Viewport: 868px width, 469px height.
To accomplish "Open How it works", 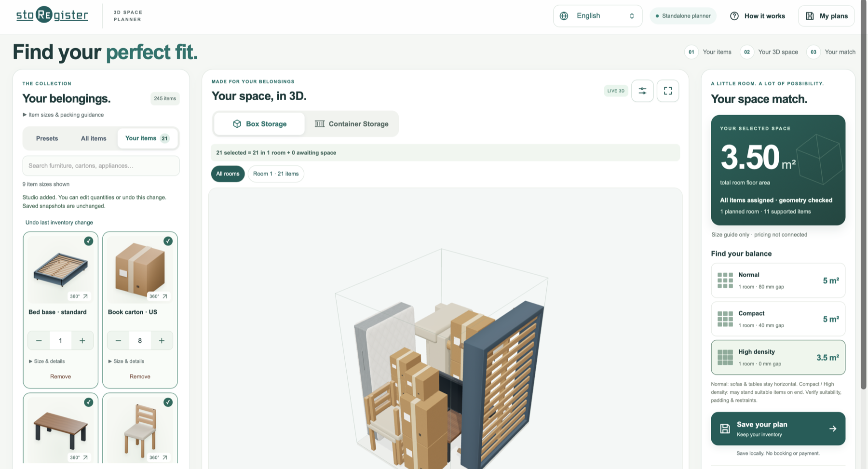I will click(758, 16).
